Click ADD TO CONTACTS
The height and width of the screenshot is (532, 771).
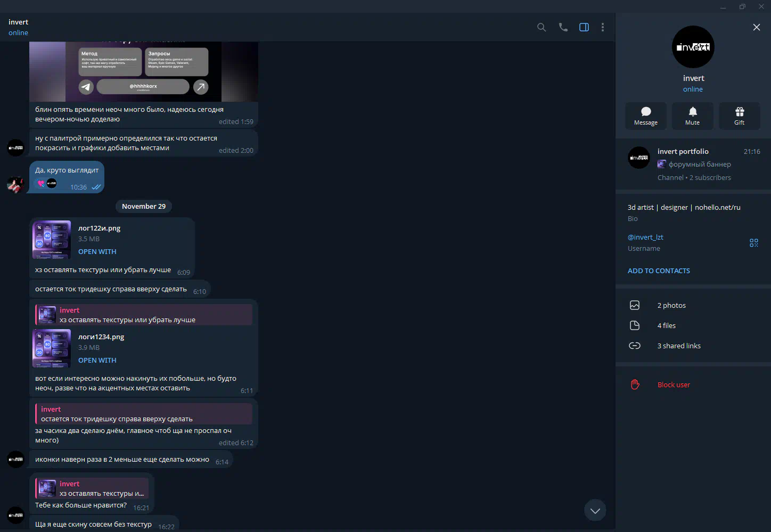pyautogui.click(x=659, y=271)
